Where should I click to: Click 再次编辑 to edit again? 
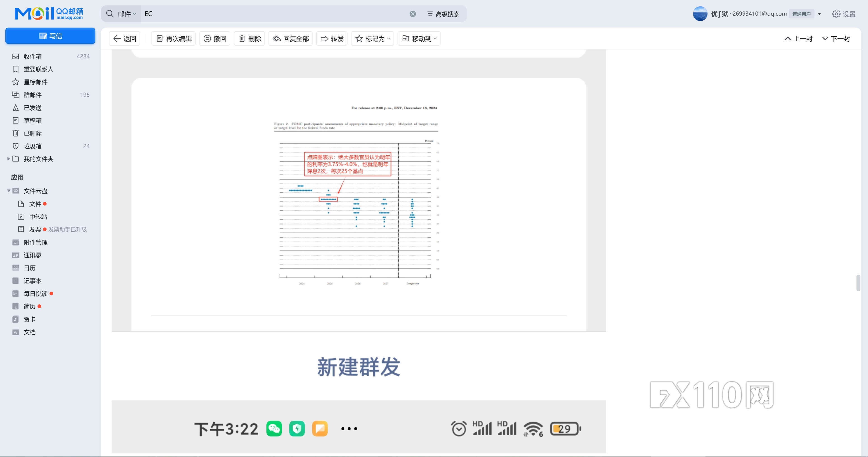click(174, 39)
